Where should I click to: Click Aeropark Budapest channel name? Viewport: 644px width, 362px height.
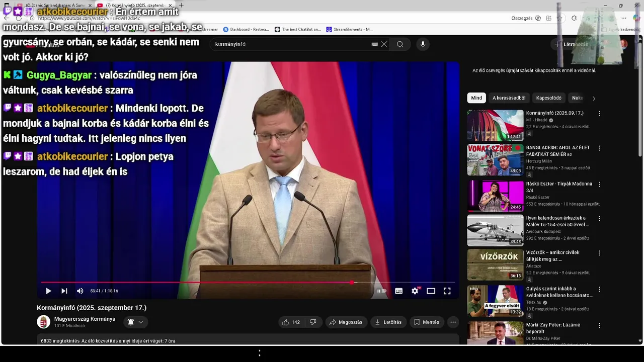coord(543,231)
